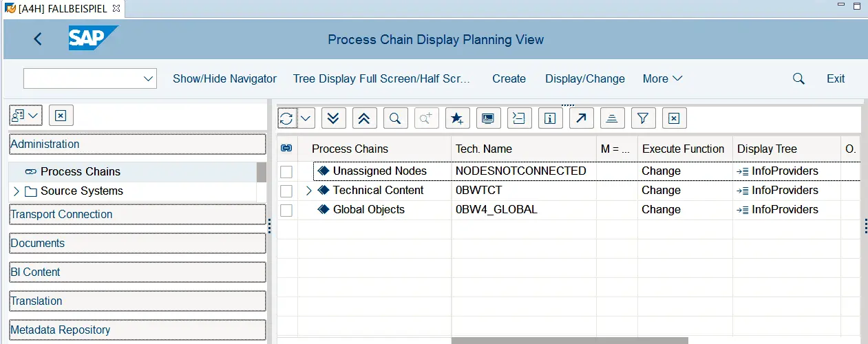Image resolution: width=868 pixels, height=344 pixels.
Task: Open the Administration section
Action: point(137,144)
